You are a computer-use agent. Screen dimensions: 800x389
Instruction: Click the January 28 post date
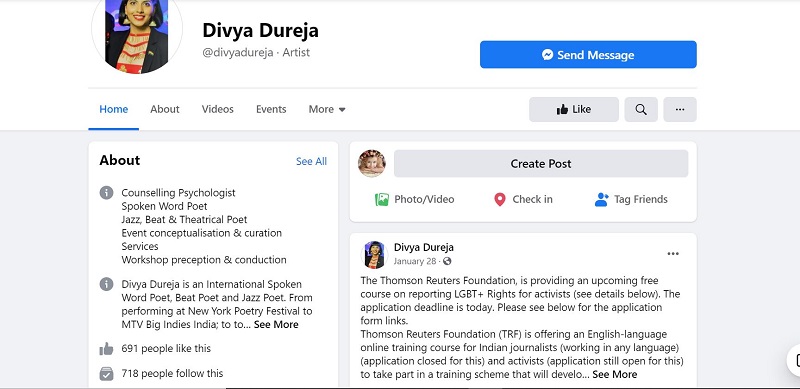point(414,261)
